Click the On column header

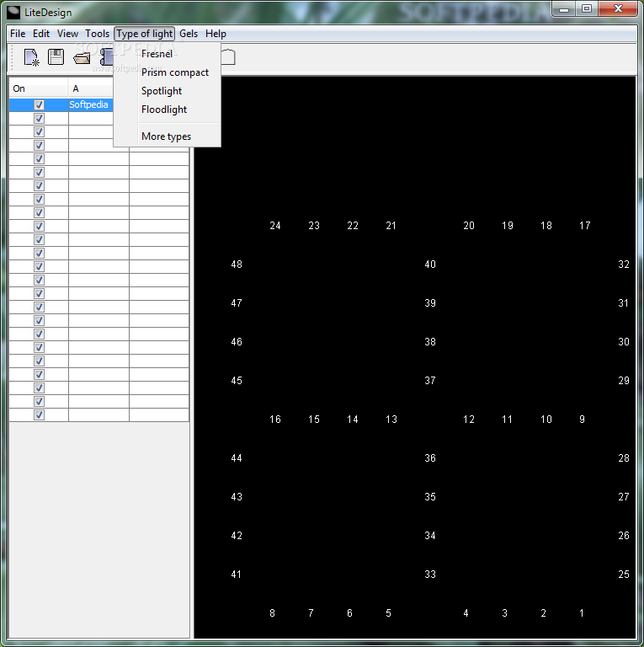point(39,88)
